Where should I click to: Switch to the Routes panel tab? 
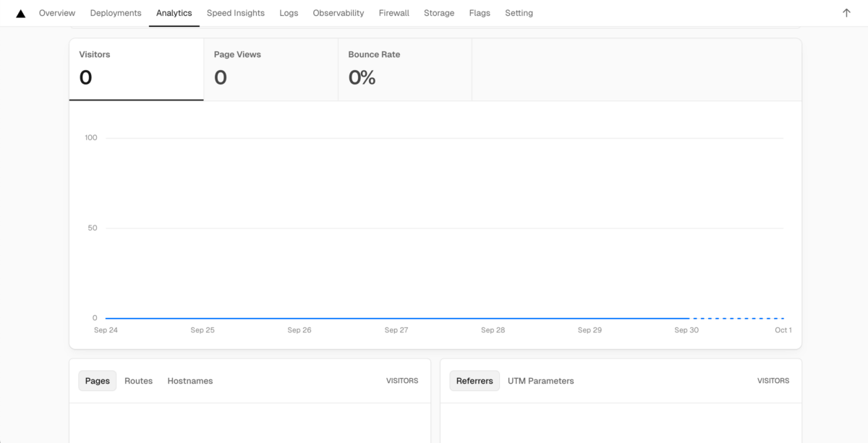click(x=138, y=381)
